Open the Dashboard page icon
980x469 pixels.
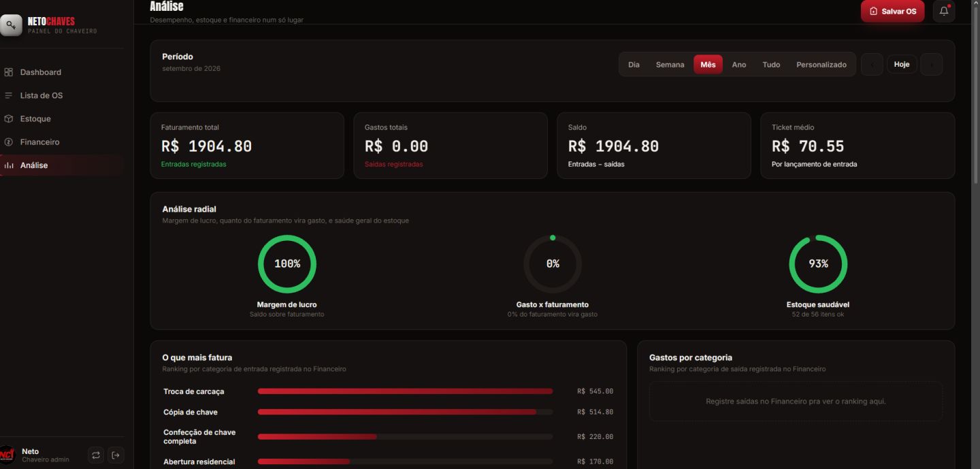coord(8,72)
